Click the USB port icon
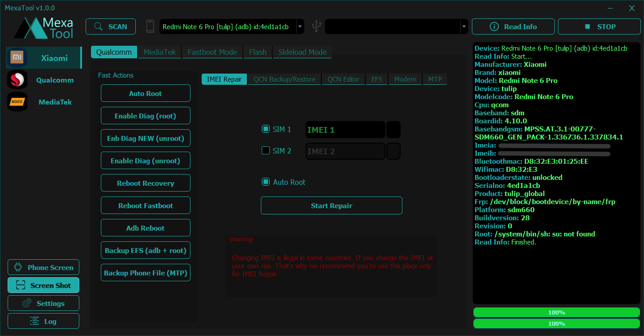644x336 pixels. pos(316,26)
